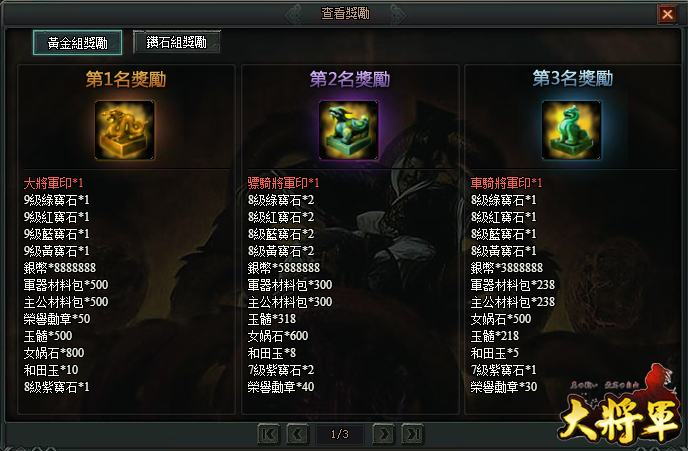Select the 女媧石*600 reward line

[278, 336]
